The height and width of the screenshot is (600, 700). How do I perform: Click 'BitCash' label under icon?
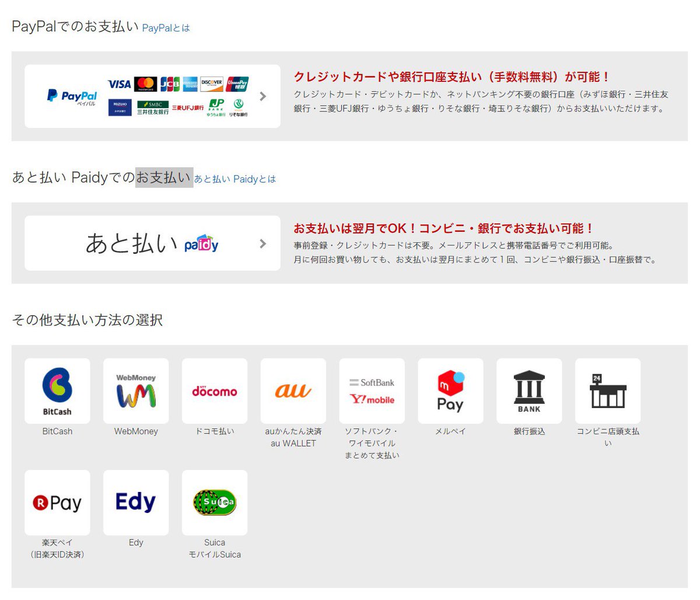click(x=57, y=431)
